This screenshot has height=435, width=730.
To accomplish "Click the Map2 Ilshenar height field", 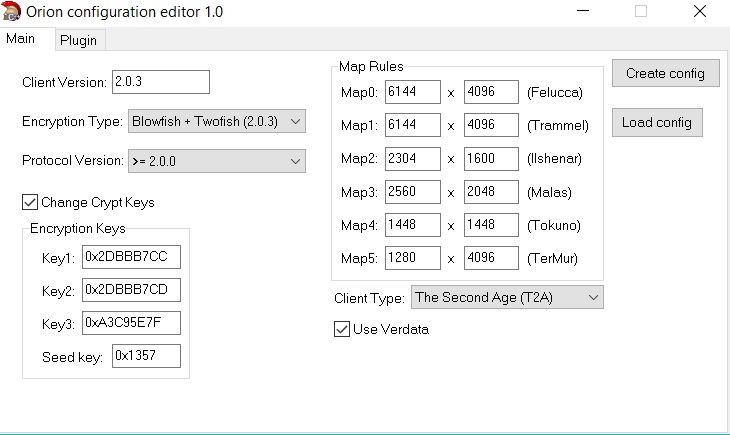I will [491, 158].
